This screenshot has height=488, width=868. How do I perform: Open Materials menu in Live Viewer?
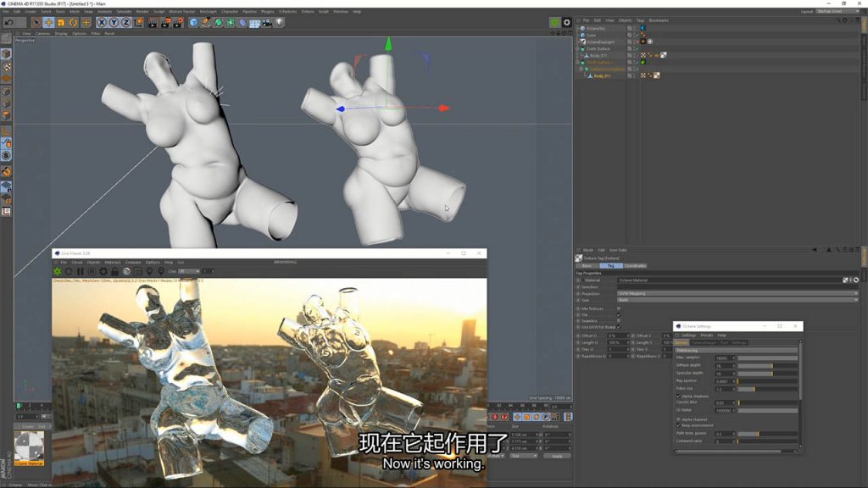(x=113, y=263)
